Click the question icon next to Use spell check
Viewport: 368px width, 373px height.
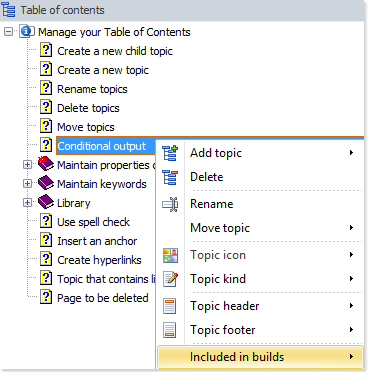click(46, 221)
